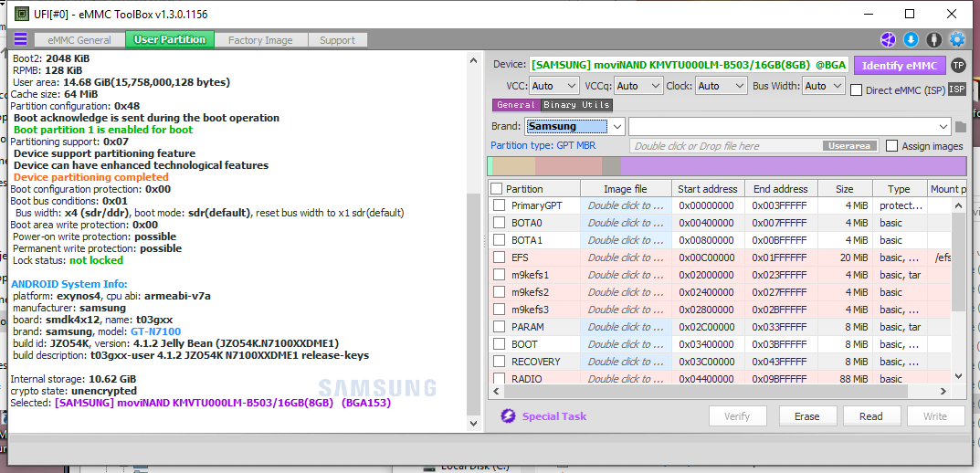Click the blue download arrow icon

click(x=912, y=40)
